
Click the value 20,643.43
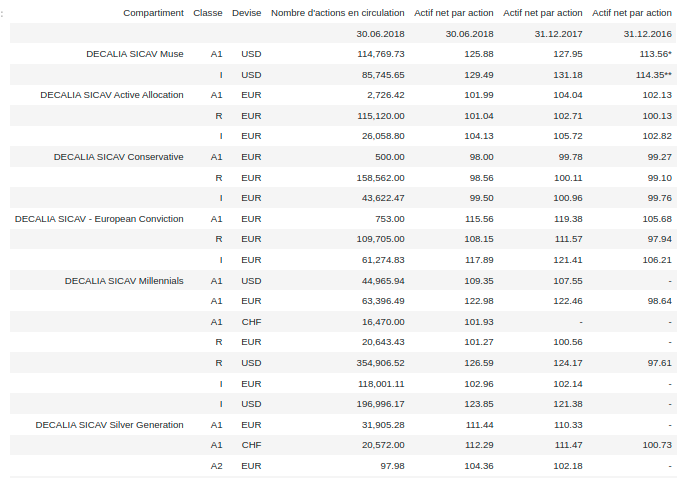[x=383, y=342]
